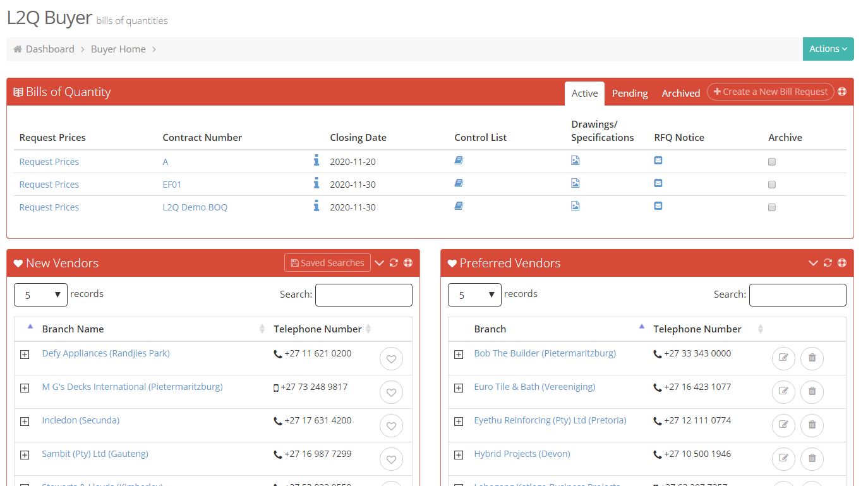The width and height of the screenshot is (868, 486).
Task: View drawings icon for L2Q Demo BOQ
Action: point(576,206)
